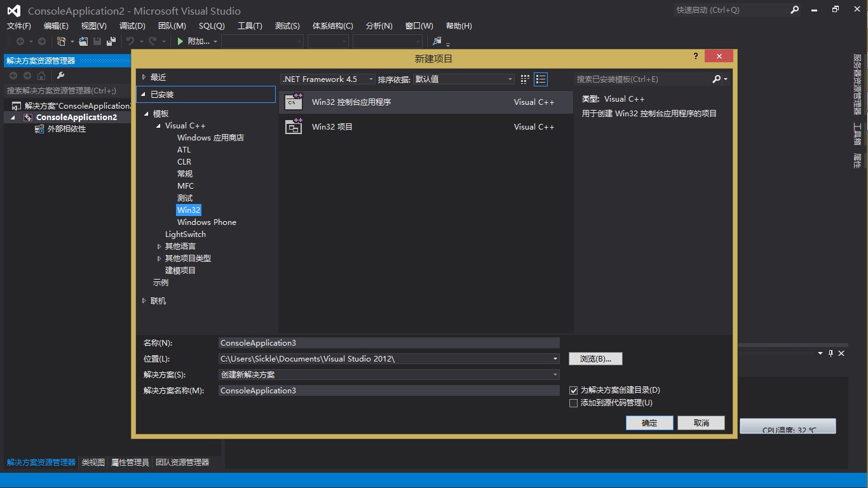This screenshot has height=488, width=868.
Task: Click the 取消 button
Action: (x=702, y=423)
